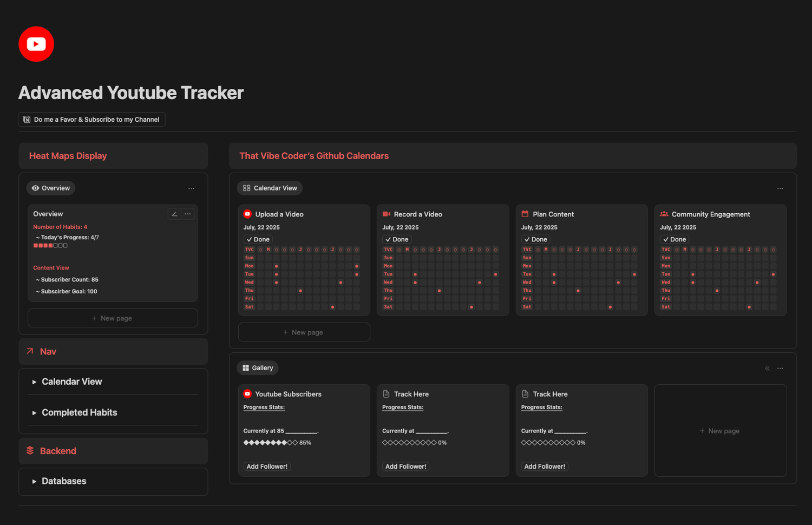Click the Subscriber Count: 85 line

[x=67, y=280]
